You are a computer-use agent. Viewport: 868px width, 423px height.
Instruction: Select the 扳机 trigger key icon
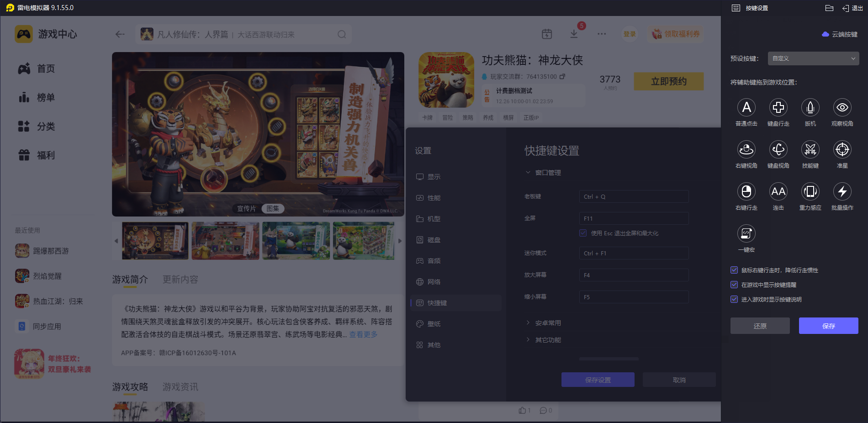[x=810, y=107]
